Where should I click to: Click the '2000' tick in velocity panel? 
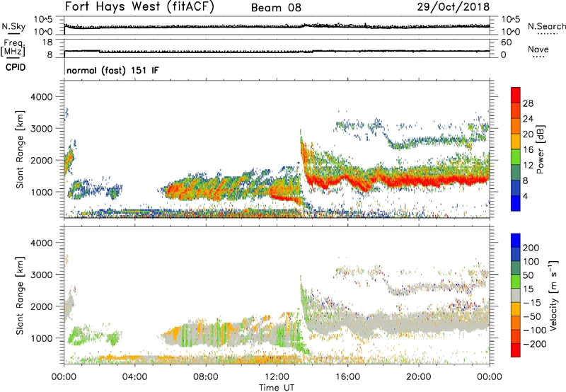click(x=42, y=306)
